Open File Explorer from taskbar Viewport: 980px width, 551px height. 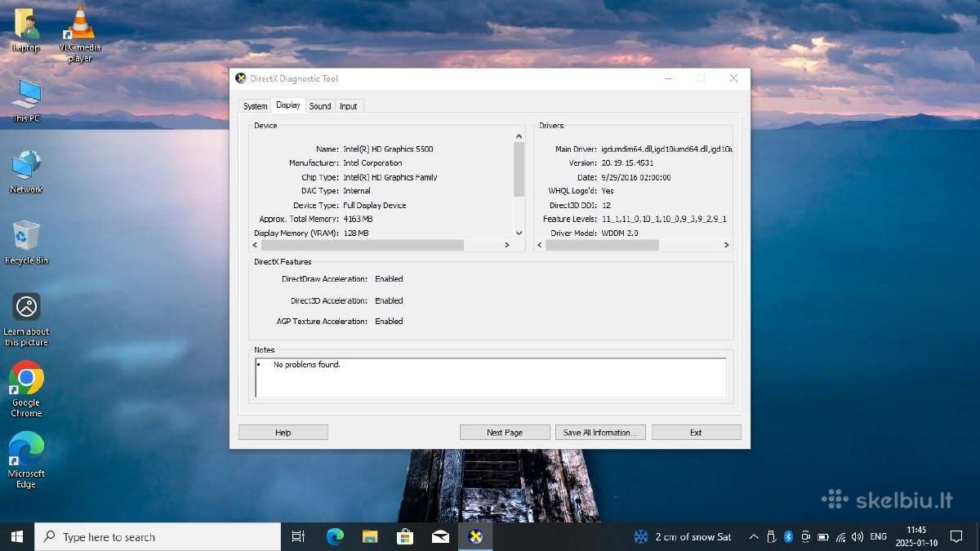tap(370, 536)
